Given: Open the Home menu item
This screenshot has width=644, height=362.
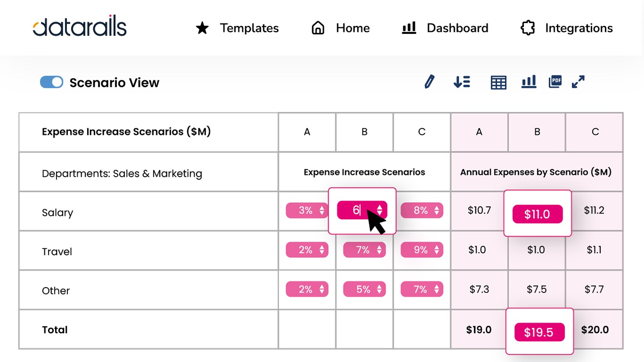Looking at the screenshot, I should (340, 28).
